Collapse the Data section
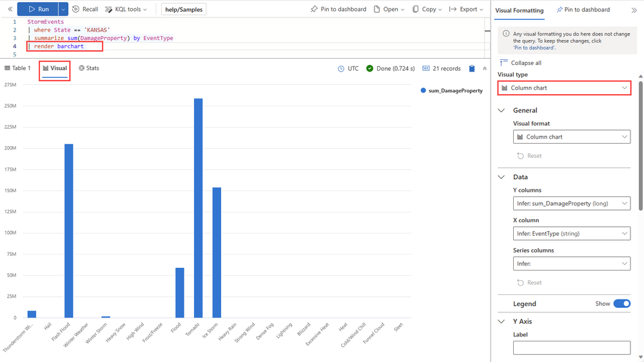Screen dimensions: 644x362 (x=501, y=177)
